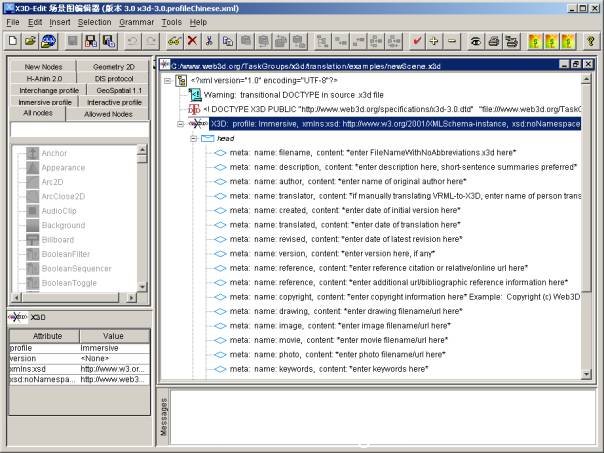Switch to the New Nodes tab
The image size is (604, 453).
(x=43, y=67)
